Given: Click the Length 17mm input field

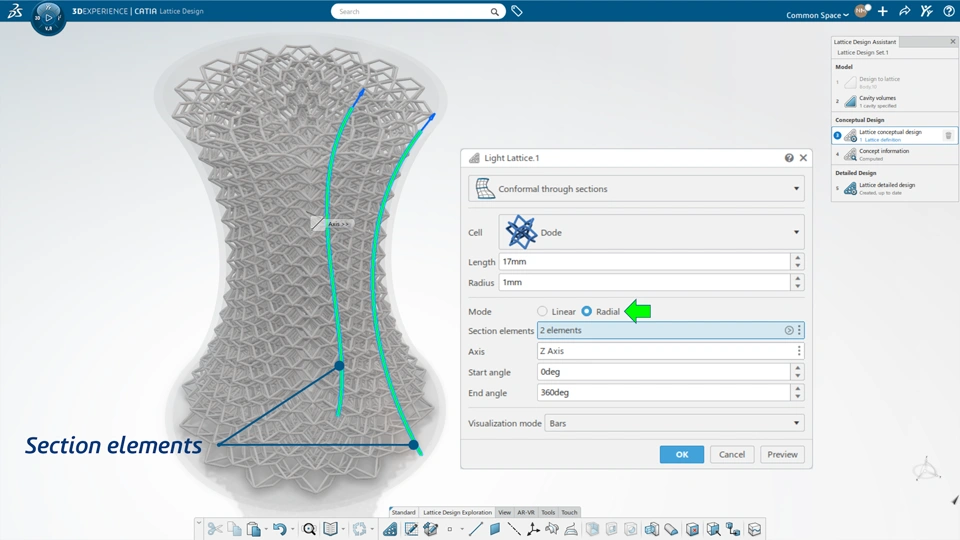Looking at the screenshot, I should tap(644, 261).
